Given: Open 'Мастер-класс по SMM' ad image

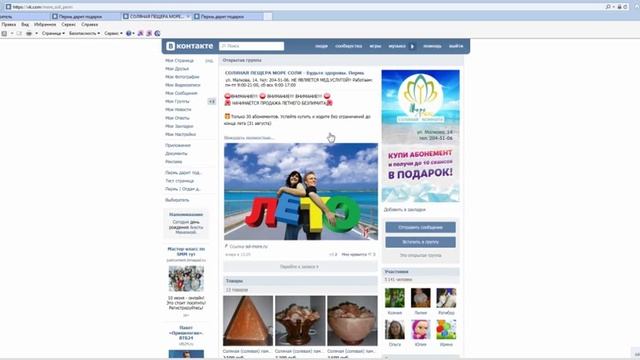Looking at the screenshot, I should tap(186, 278).
